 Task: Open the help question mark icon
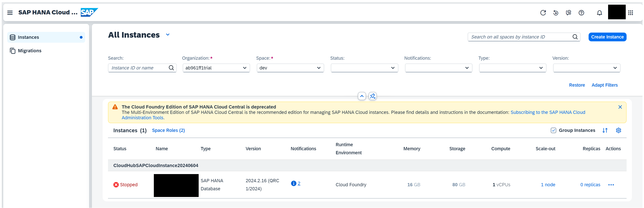point(581,13)
